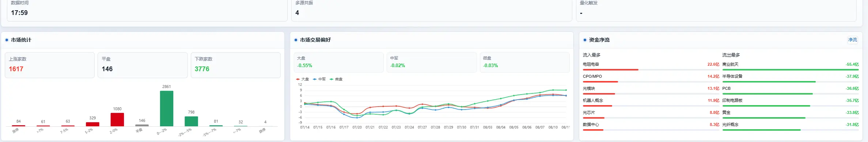The width and height of the screenshot is (868, 142).
Task: Click the 07/30 date on chart axis
Action: click(x=462, y=127)
